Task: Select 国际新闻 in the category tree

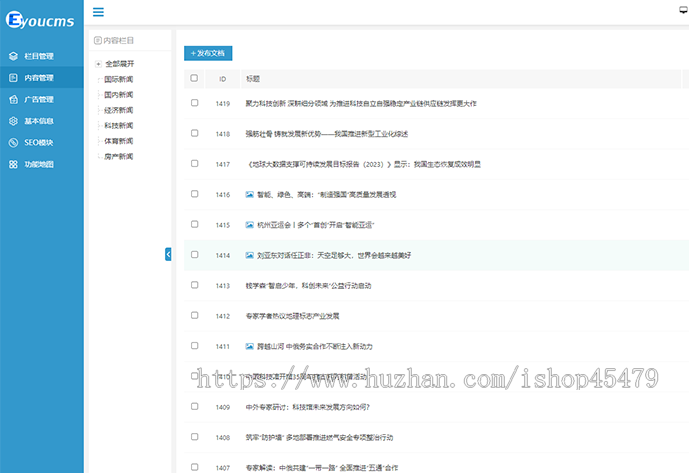Action: [x=119, y=79]
